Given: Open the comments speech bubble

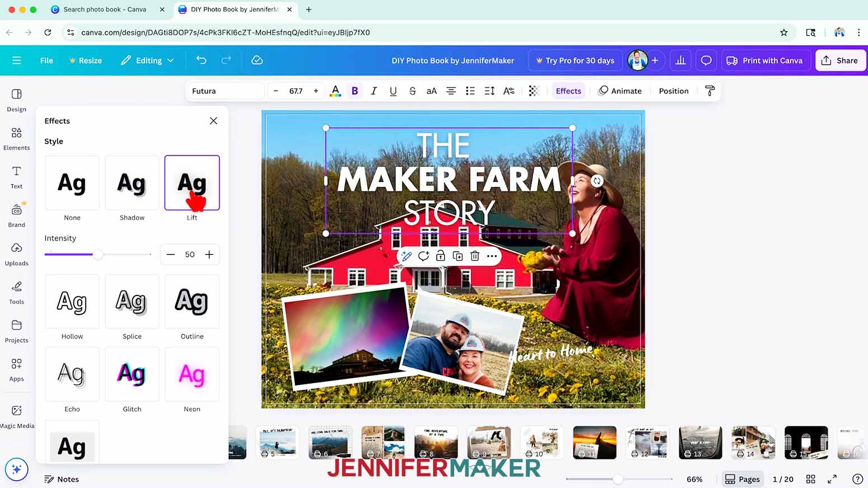Looking at the screenshot, I should tap(706, 60).
